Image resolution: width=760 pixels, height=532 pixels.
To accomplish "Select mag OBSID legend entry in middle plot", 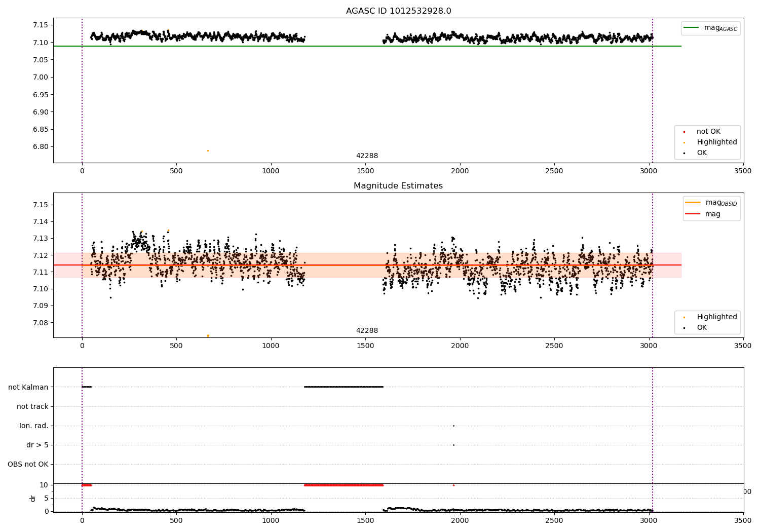I will [710, 203].
